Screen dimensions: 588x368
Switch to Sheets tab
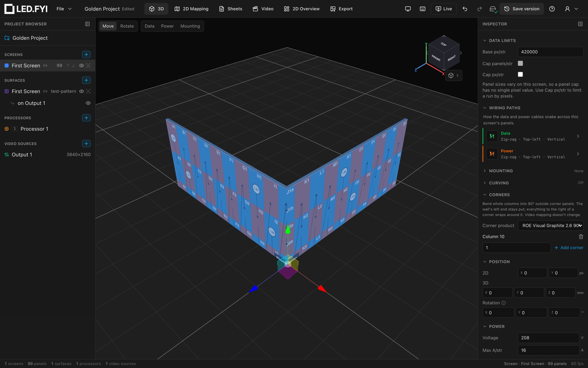(x=231, y=9)
